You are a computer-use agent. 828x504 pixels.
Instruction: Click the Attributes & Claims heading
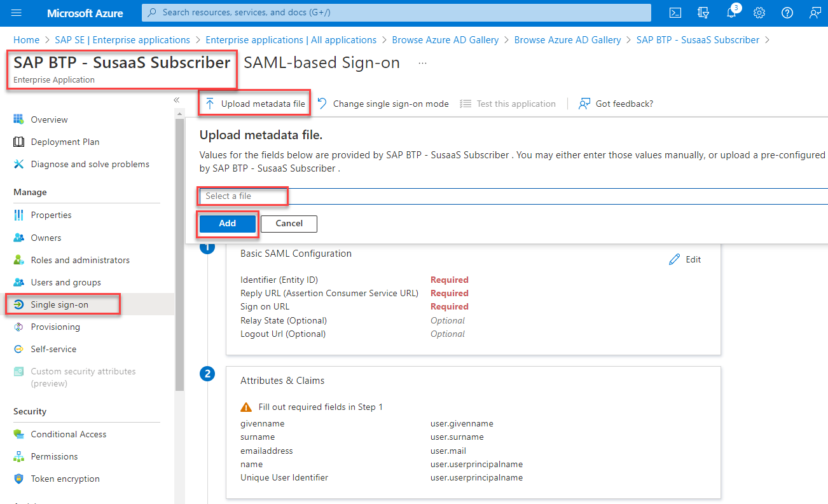coord(282,381)
